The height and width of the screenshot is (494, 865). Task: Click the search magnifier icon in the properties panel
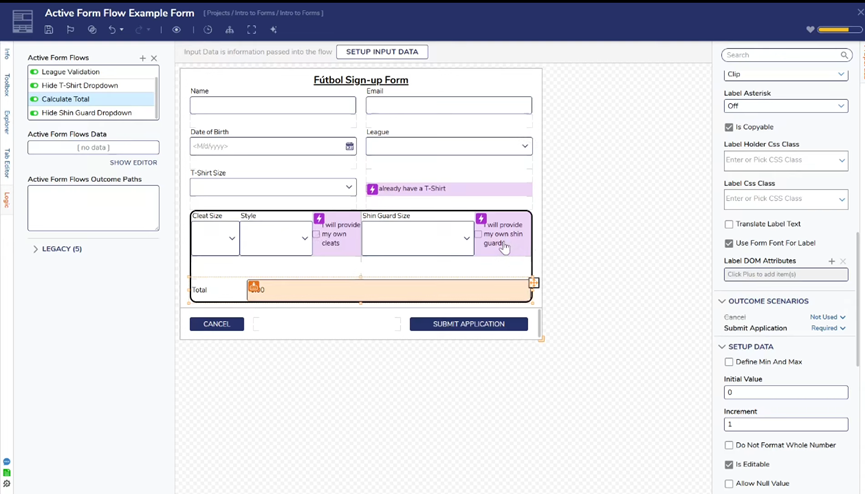pos(844,55)
